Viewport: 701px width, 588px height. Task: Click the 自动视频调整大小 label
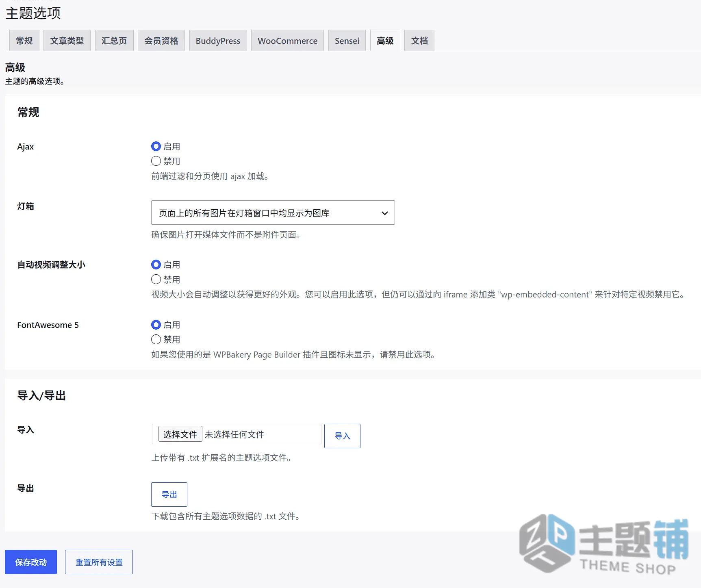click(51, 265)
